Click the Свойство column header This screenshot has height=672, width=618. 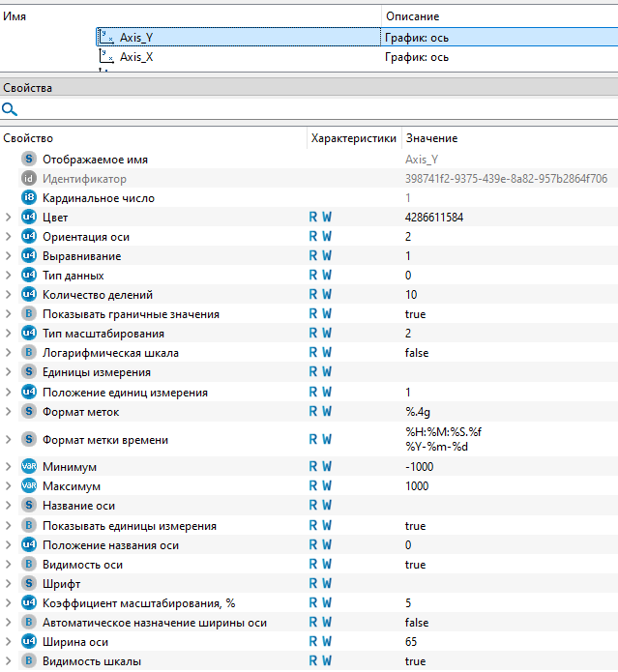[29, 139]
